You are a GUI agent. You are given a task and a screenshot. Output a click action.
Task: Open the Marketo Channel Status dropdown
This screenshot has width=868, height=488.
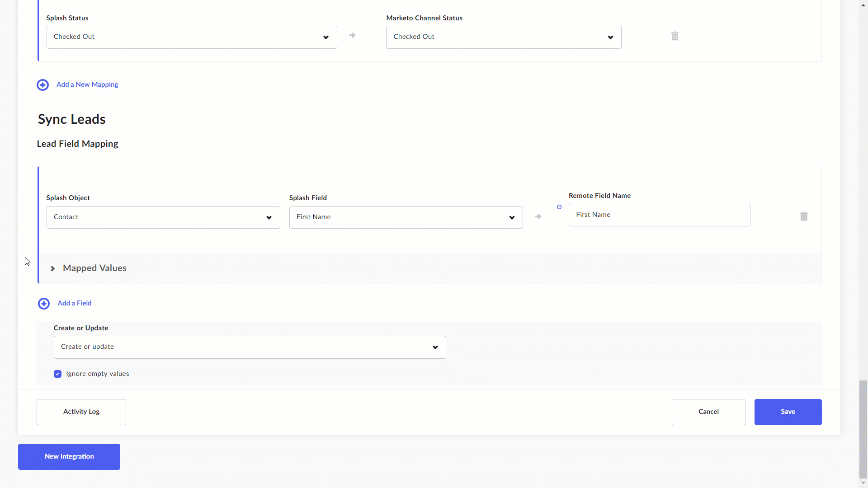pos(504,37)
